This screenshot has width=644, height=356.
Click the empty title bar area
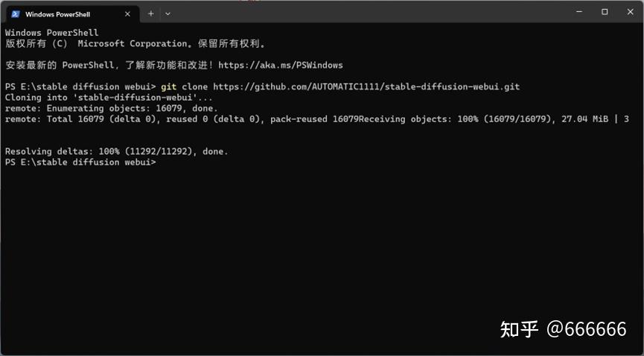click(369, 13)
